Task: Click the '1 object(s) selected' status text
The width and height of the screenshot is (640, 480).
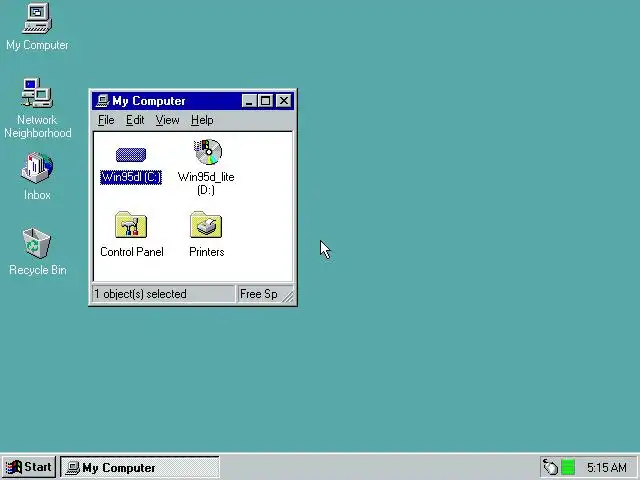Action: [140, 294]
